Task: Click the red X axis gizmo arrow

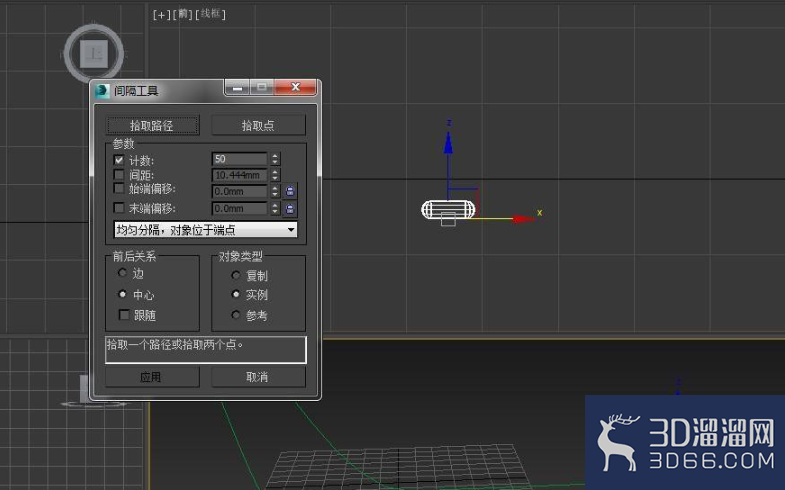Action: pyautogui.click(x=523, y=219)
